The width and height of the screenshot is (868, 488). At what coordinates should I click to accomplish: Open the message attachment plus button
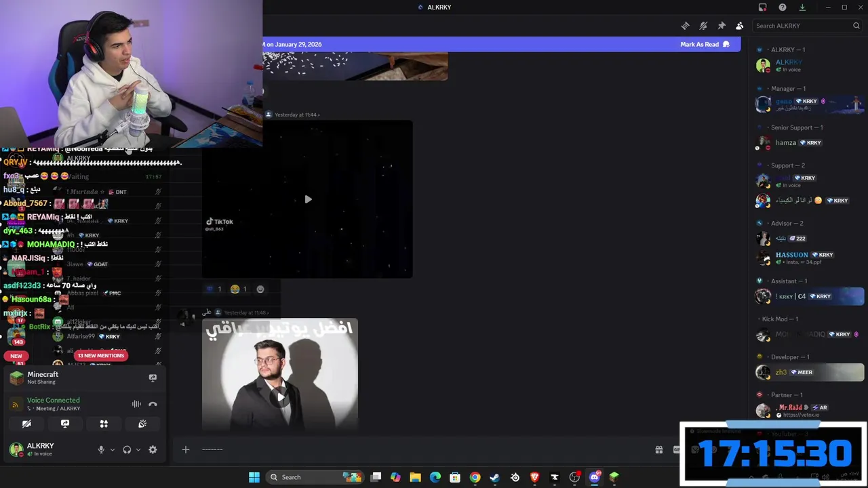point(185,449)
